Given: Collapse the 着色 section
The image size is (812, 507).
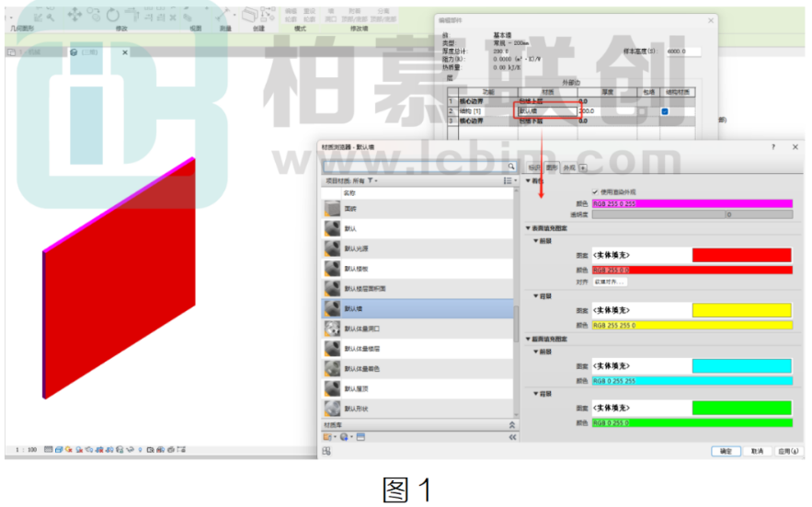Looking at the screenshot, I should pyautogui.click(x=528, y=180).
